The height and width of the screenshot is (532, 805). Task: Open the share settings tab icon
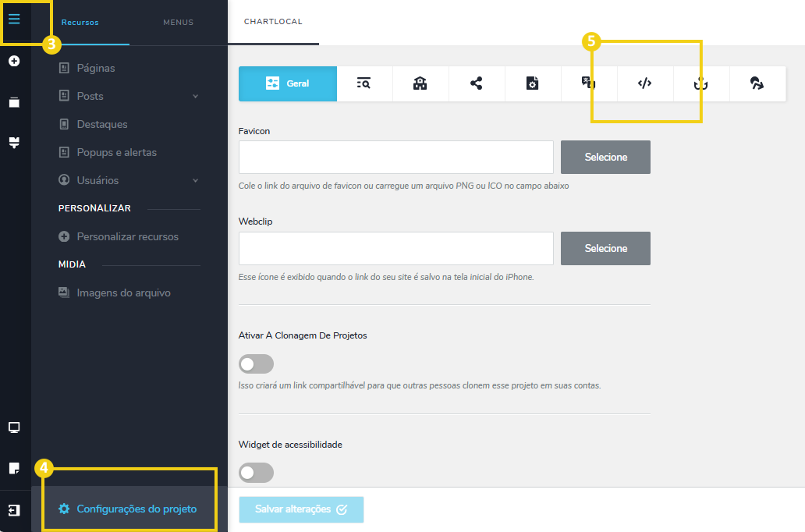pyautogui.click(x=477, y=84)
